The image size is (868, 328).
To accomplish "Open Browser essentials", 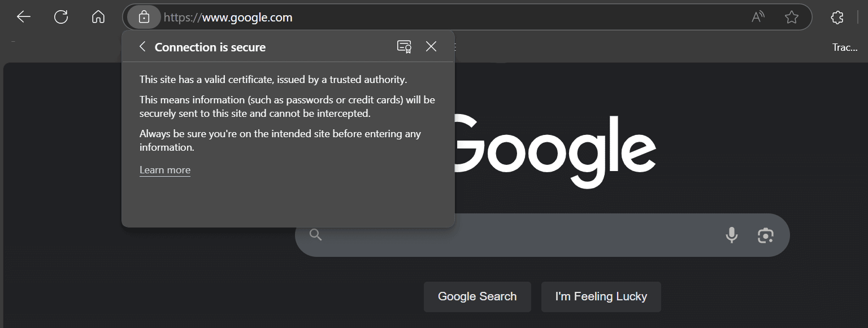I will [837, 17].
